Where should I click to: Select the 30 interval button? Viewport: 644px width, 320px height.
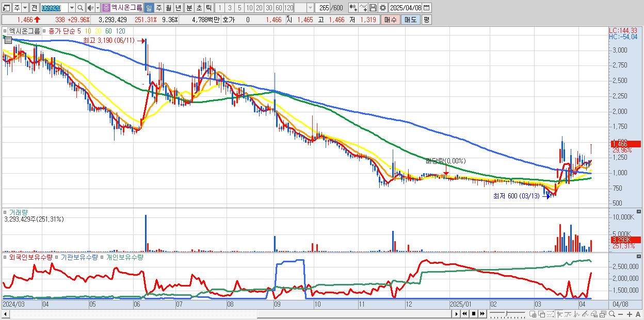tap(269, 8)
